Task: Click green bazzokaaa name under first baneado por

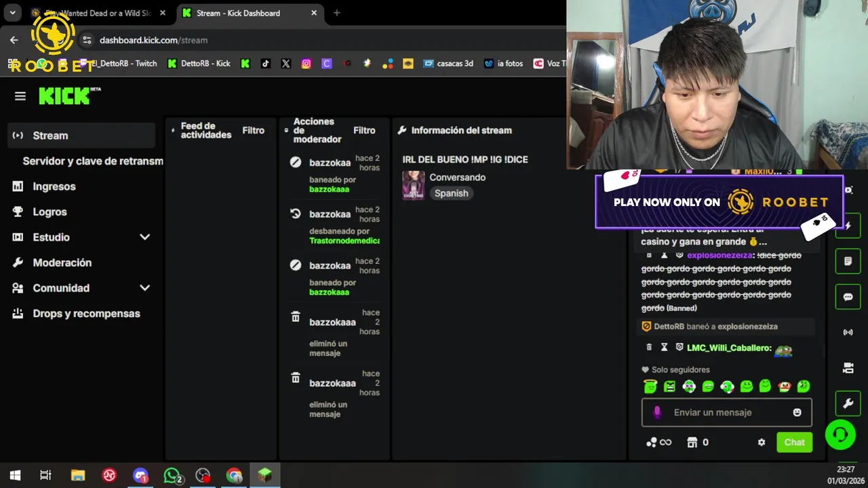Action: point(330,189)
